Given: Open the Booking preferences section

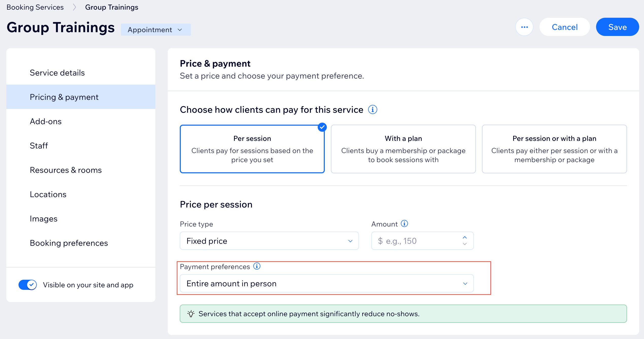Looking at the screenshot, I should (69, 243).
